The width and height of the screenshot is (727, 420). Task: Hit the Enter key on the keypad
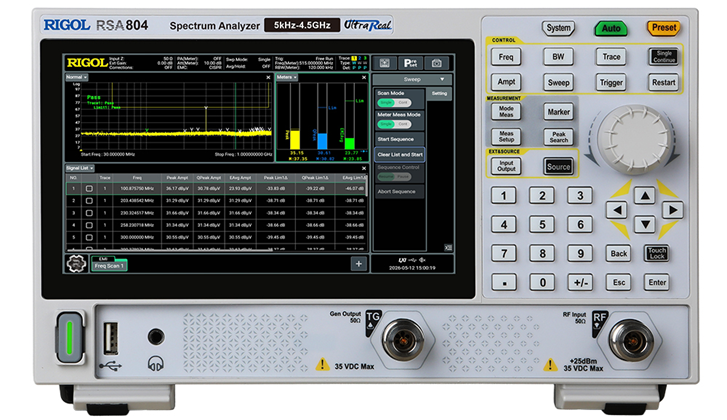tap(657, 282)
